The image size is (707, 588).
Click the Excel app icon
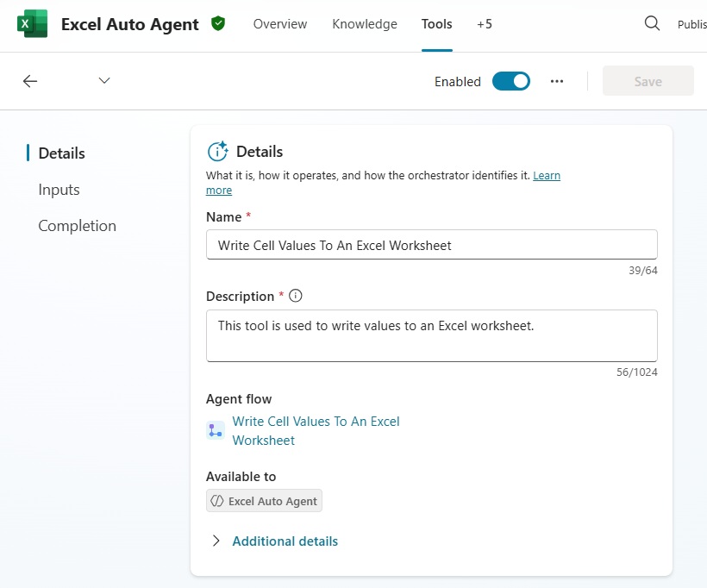tap(33, 24)
